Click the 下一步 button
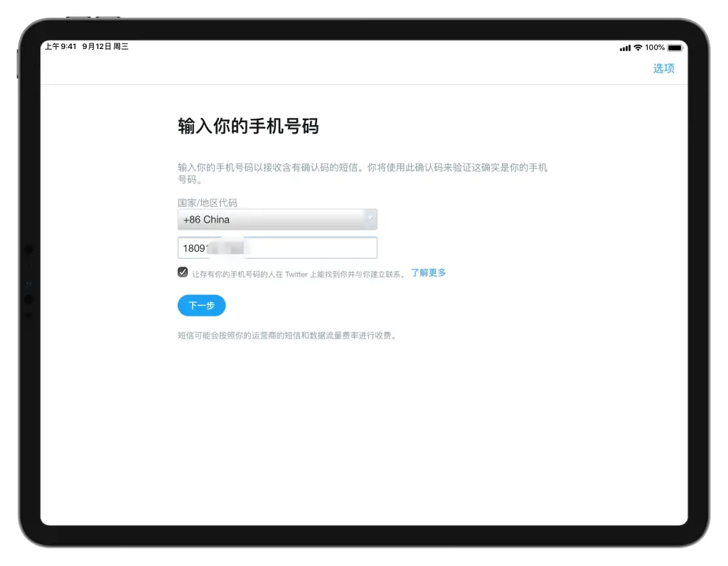728x566 pixels. click(201, 306)
